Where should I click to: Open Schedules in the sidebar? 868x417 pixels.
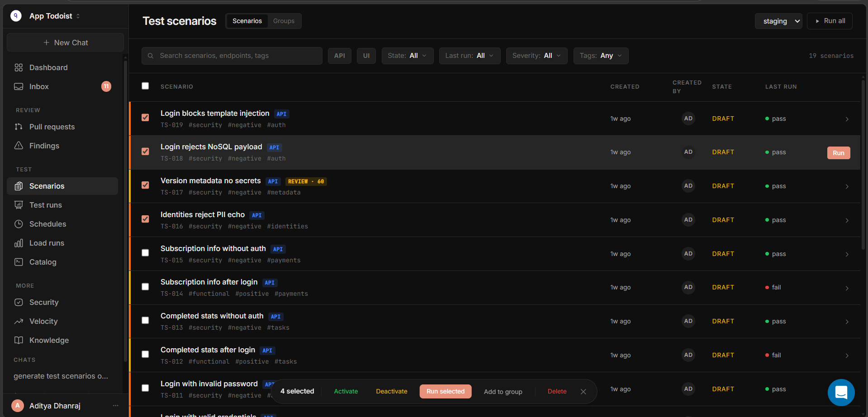coord(62,224)
